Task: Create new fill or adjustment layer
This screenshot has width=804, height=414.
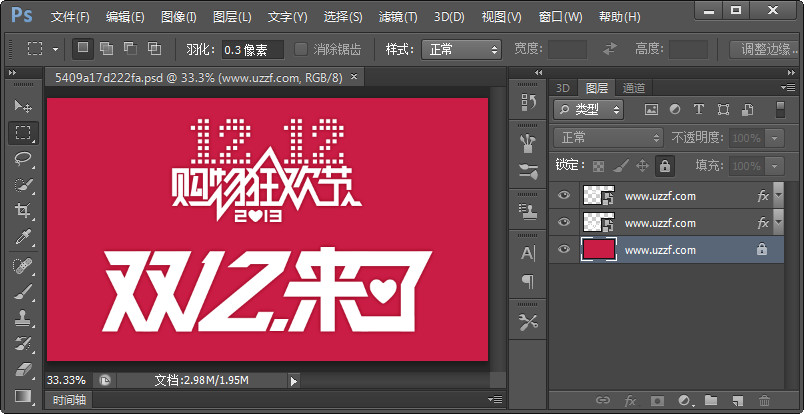Action: click(685, 400)
